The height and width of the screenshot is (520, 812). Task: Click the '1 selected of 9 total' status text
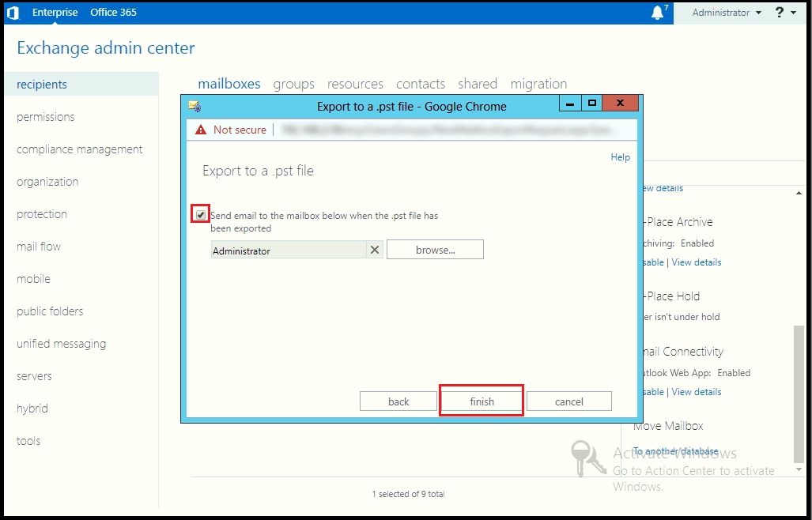pyautogui.click(x=408, y=494)
